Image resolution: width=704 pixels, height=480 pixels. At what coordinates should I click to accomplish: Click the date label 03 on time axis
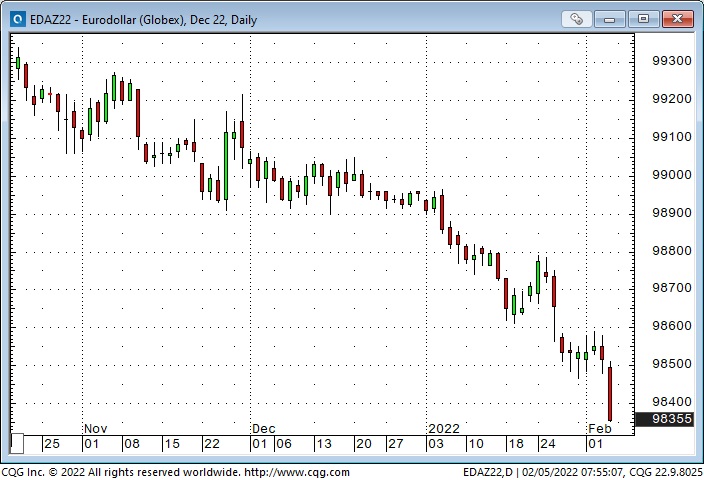436,444
